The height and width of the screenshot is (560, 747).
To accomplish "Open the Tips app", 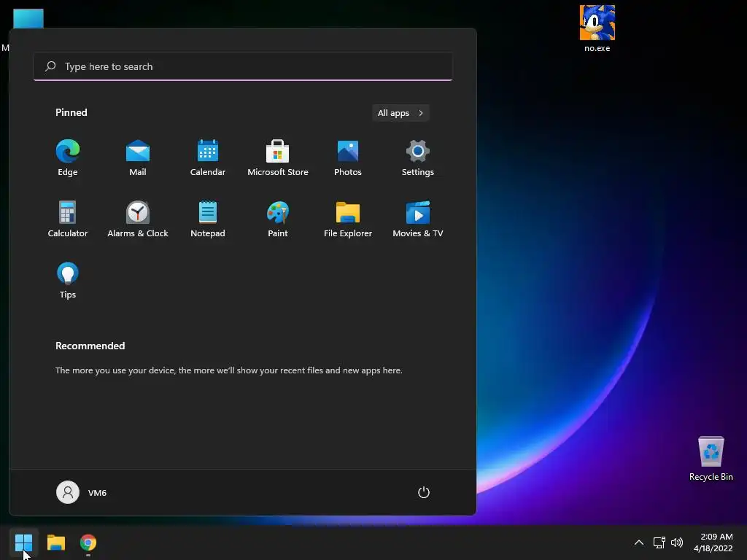I will [68, 281].
